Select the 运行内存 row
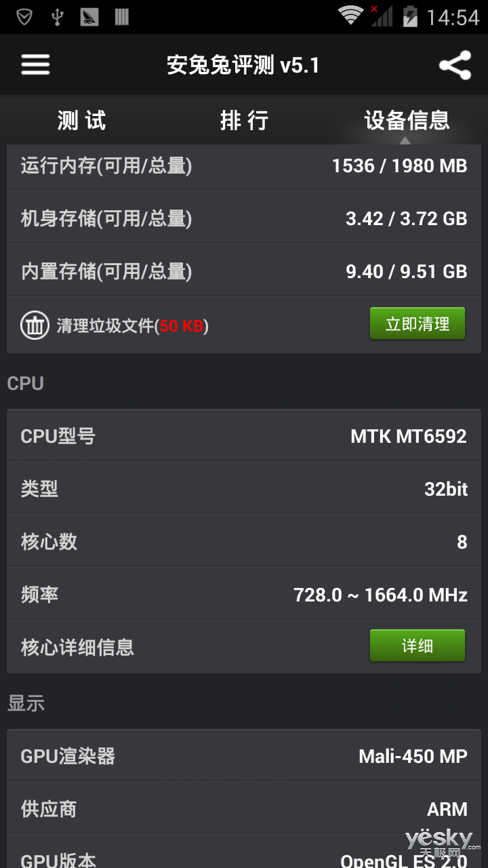 pyautogui.click(x=244, y=165)
